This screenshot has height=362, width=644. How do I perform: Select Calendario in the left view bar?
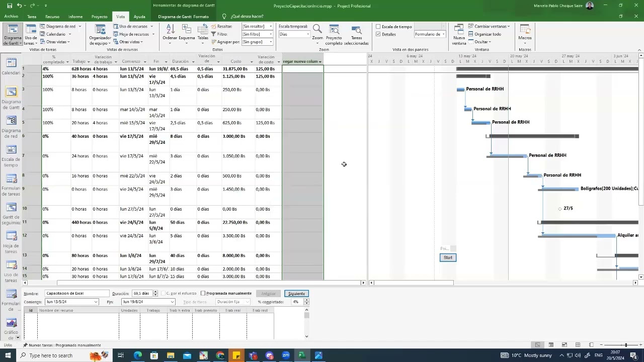click(11, 66)
